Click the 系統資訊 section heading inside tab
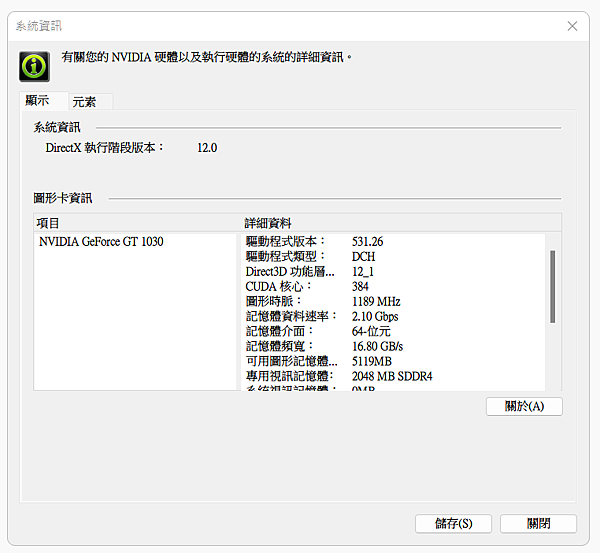 coord(57,127)
